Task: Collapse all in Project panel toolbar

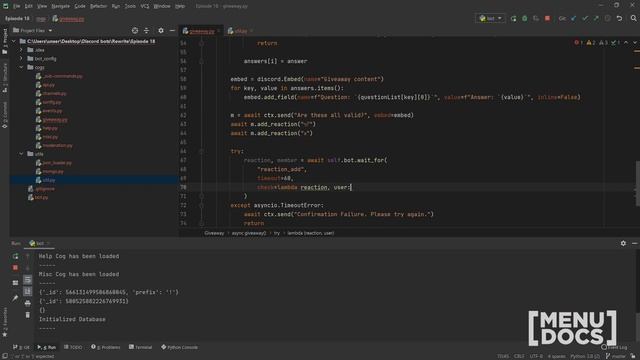Action: tap(147, 31)
